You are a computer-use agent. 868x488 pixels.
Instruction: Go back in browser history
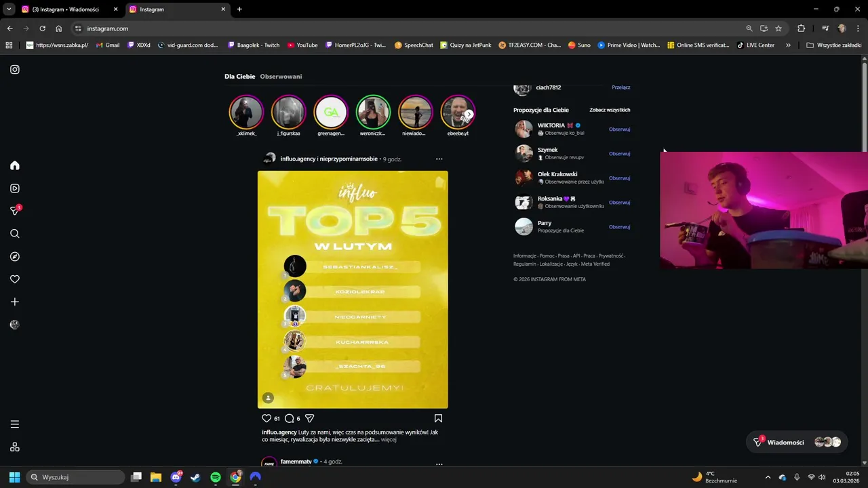pos(9,28)
